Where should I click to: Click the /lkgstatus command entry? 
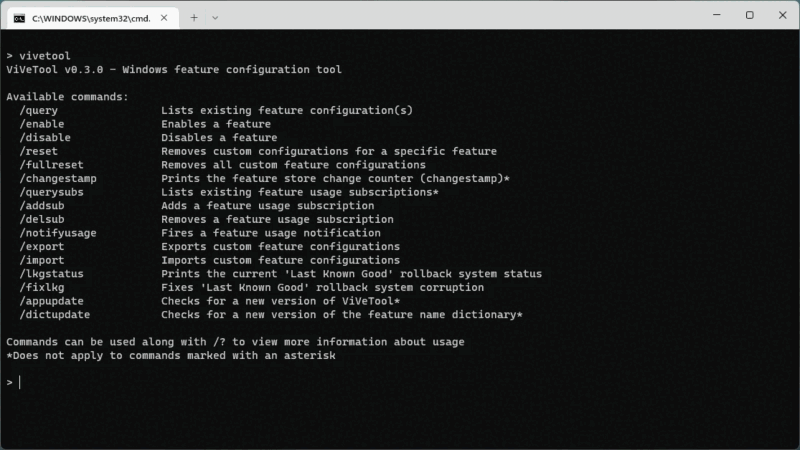click(x=51, y=274)
